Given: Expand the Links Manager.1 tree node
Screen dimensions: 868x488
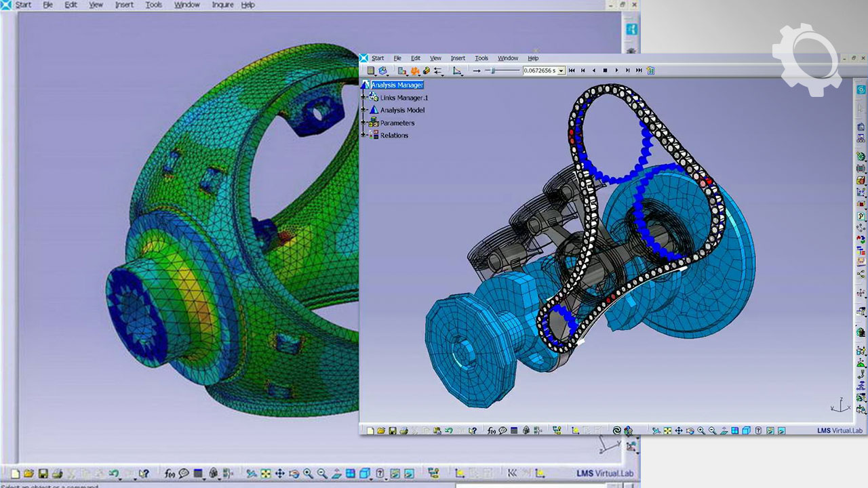Looking at the screenshot, I should click(x=364, y=98).
